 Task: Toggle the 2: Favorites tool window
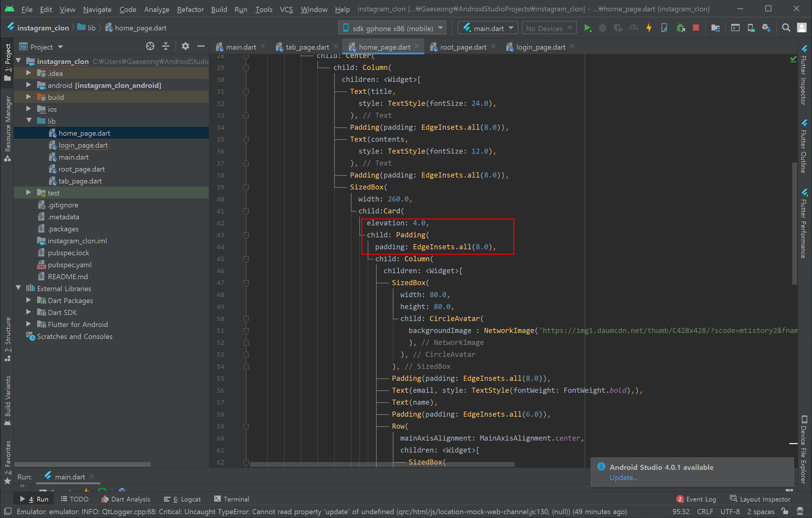(x=7, y=462)
